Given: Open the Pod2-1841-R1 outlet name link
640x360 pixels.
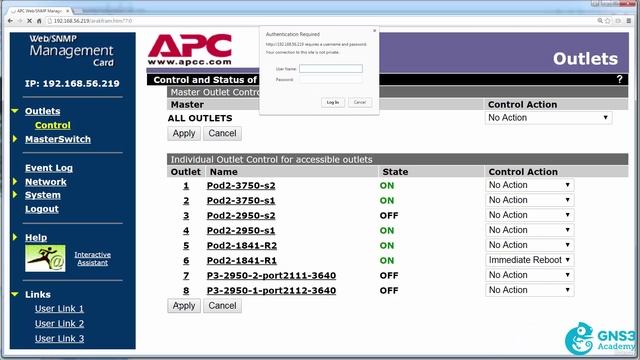Looking at the screenshot, I should [x=242, y=260].
